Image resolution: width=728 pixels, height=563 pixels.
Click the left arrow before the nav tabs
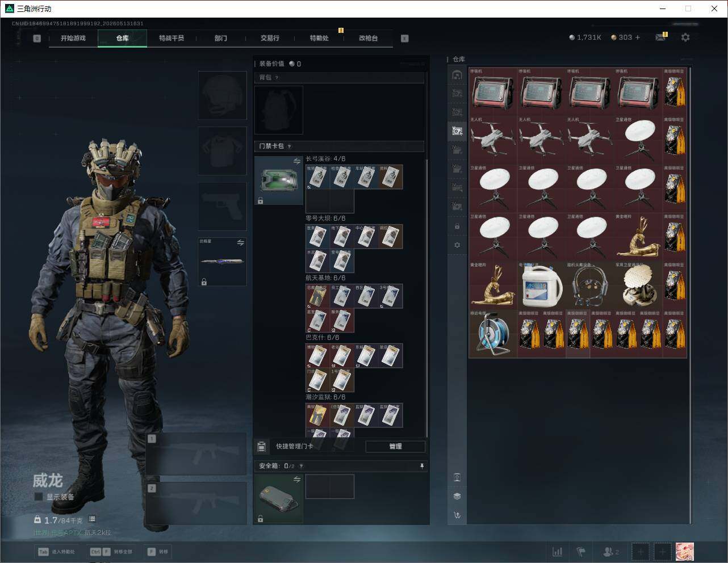point(37,39)
